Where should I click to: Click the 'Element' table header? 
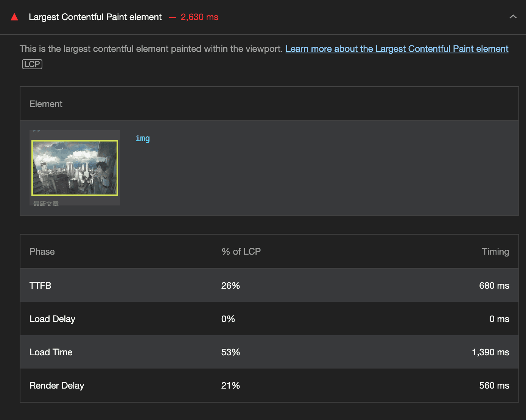pos(46,104)
